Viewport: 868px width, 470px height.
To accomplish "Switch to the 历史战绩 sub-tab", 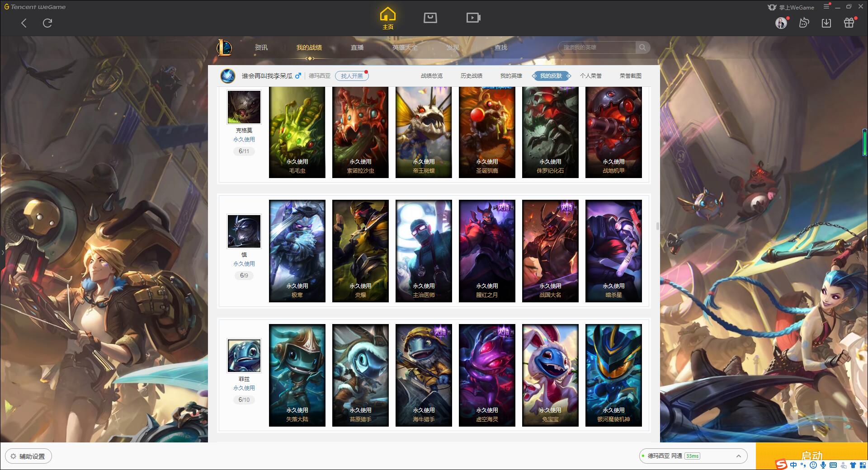I will (x=472, y=76).
